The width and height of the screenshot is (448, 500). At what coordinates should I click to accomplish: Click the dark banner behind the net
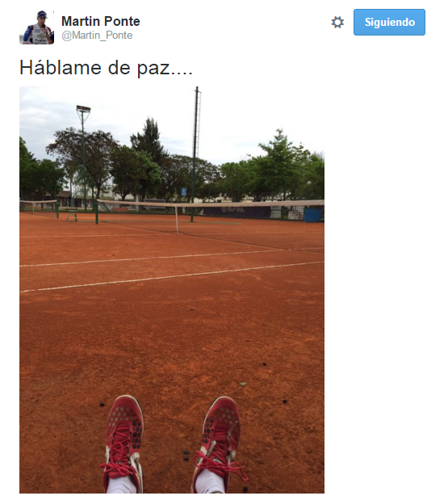click(x=237, y=212)
